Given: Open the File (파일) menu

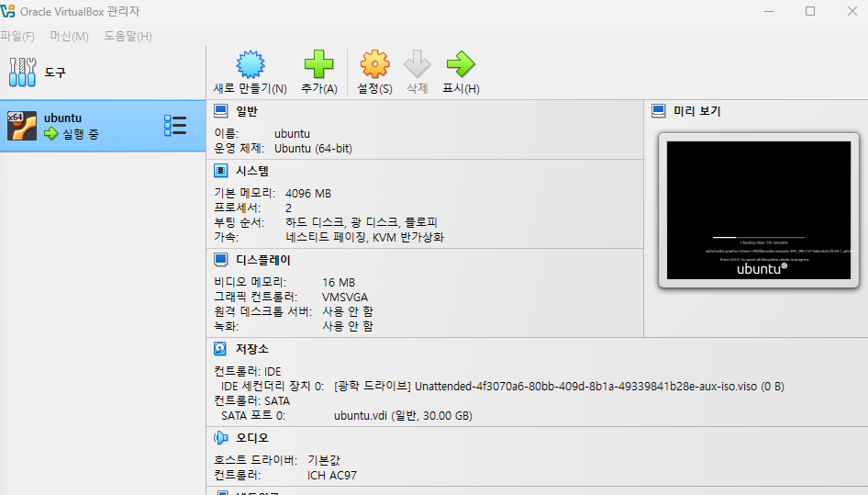Looking at the screenshot, I should (17, 36).
